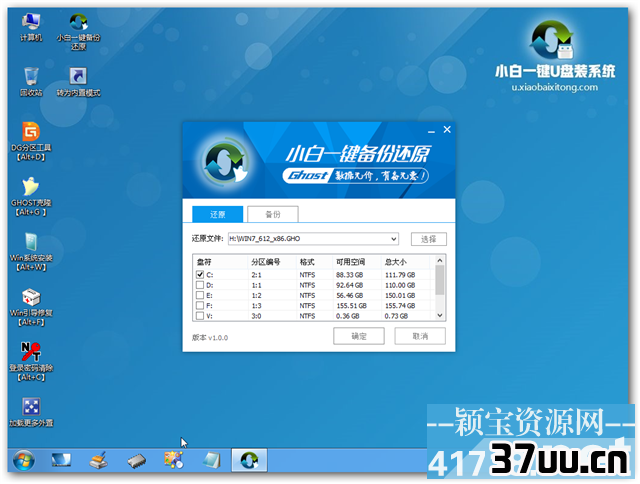
Task: Select the 0.36 GB free space cell
Action: (x=347, y=316)
